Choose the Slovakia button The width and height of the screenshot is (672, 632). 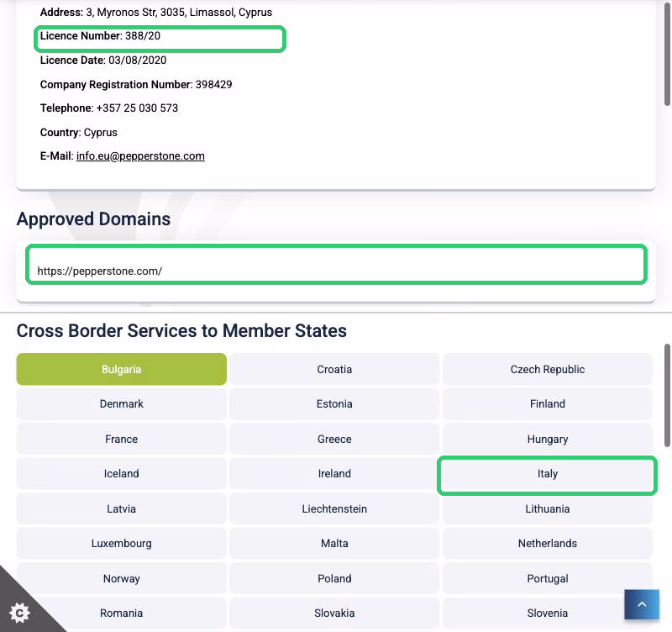tap(334, 614)
